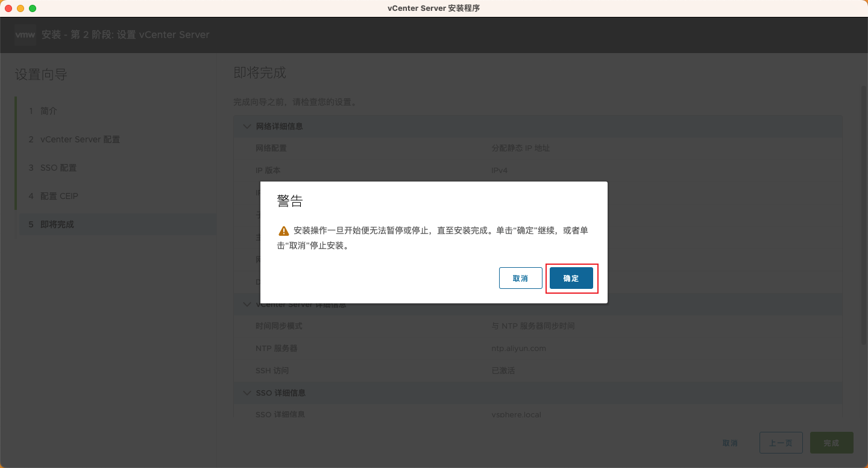Click the 完成 button at the bottom
Image resolution: width=868 pixels, height=468 pixels.
point(831,443)
